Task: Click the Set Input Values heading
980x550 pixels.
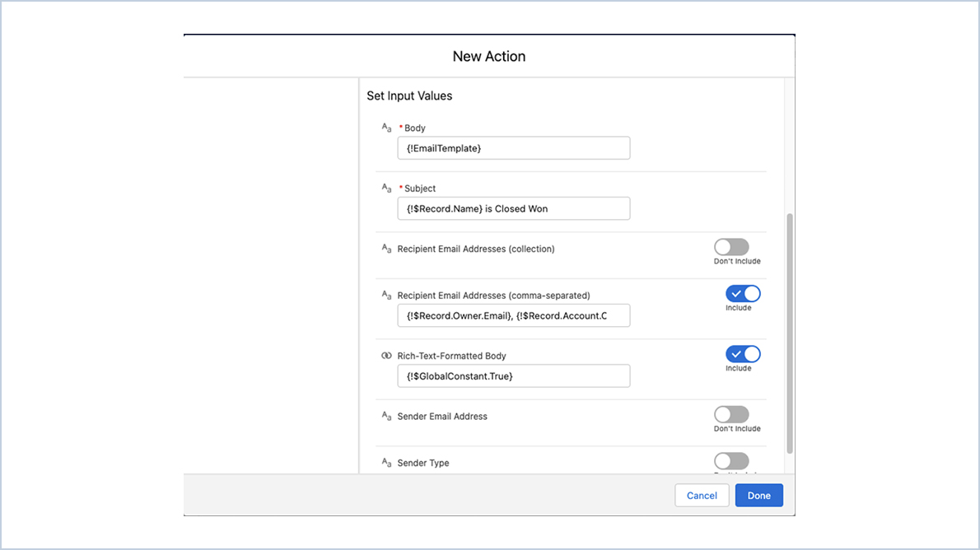Action: [x=409, y=96]
